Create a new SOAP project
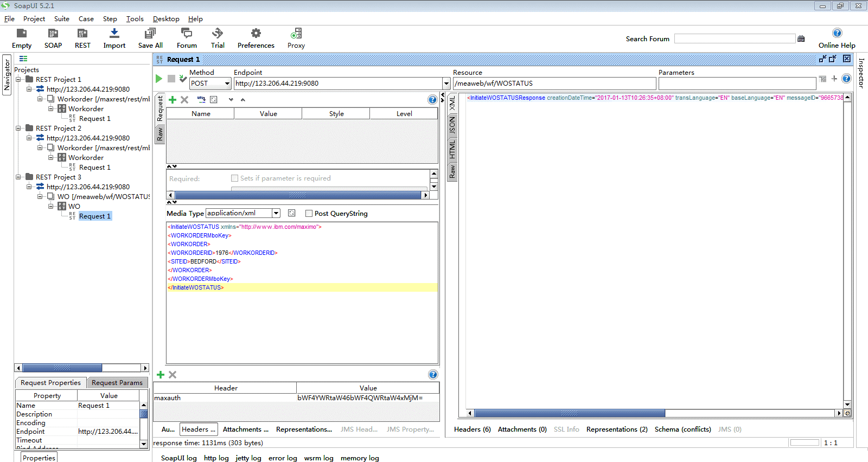 pyautogui.click(x=53, y=39)
